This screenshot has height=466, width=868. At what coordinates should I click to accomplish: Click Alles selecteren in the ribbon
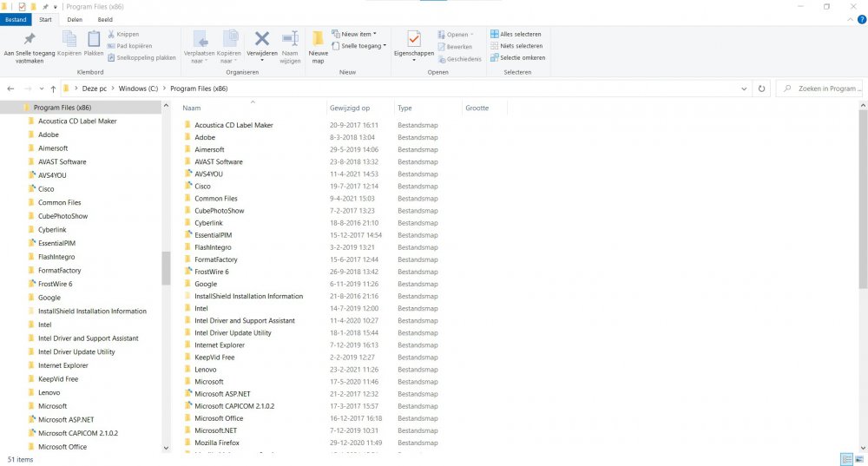(x=517, y=34)
